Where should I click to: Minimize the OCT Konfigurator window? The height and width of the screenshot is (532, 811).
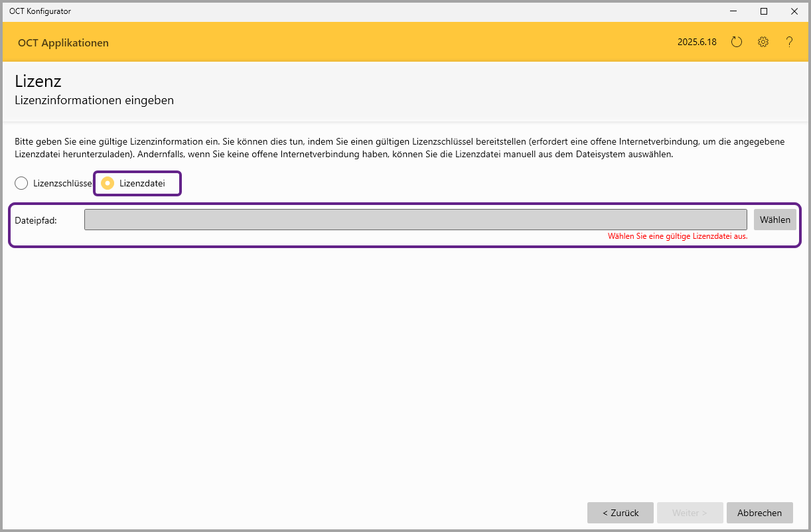tap(733, 11)
